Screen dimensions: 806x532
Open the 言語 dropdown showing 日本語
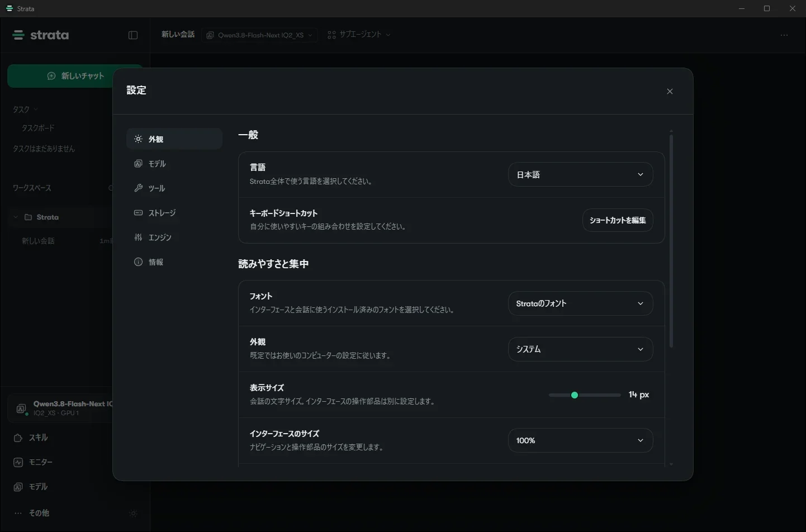[x=580, y=174]
